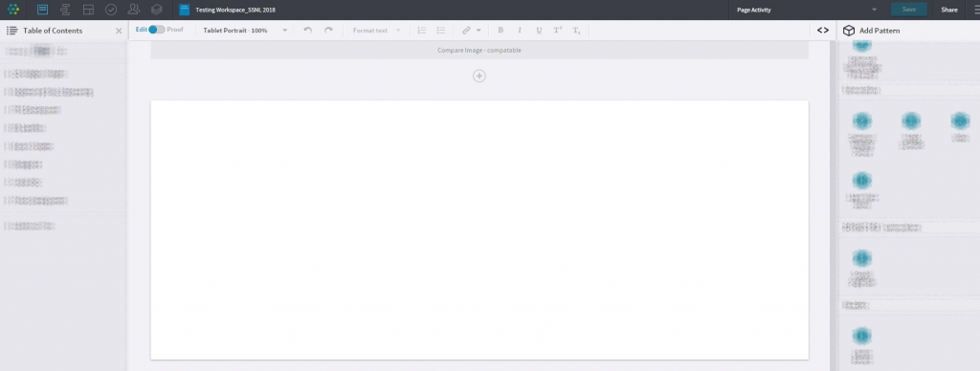Click the Add Pattern cube icon
This screenshot has width=980, height=371.
tap(849, 31)
